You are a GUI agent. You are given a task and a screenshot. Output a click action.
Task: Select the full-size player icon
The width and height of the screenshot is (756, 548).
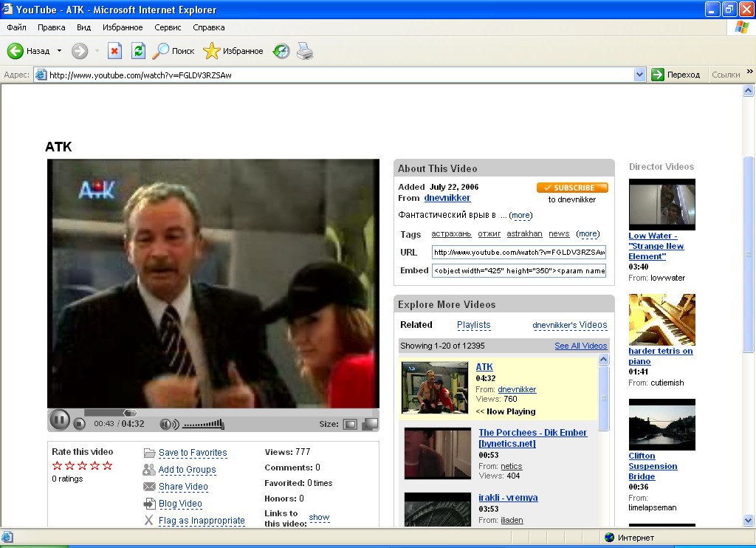tap(370, 424)
